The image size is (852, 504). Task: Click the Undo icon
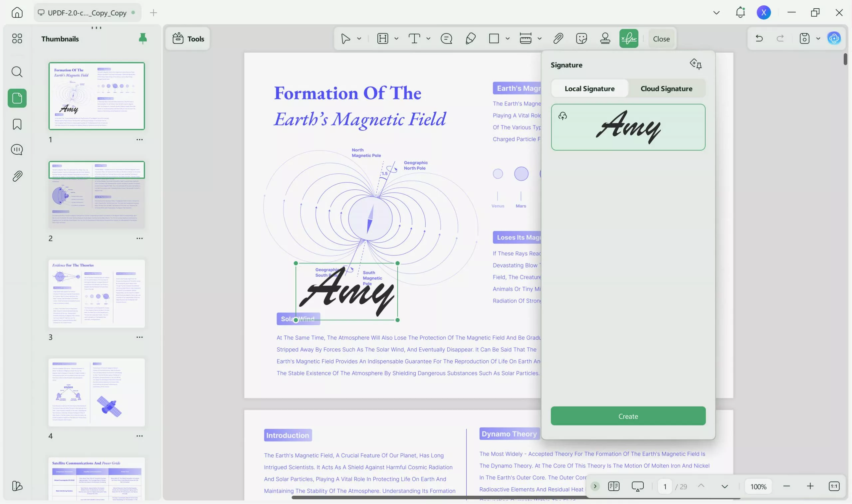click(759, 38)
